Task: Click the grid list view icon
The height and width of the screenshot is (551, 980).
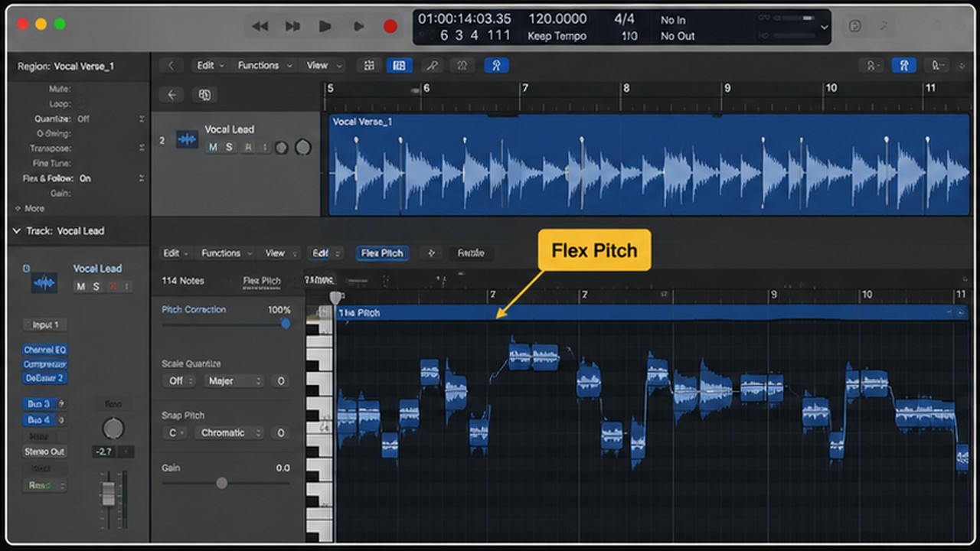Action: [x=369, y=66]
